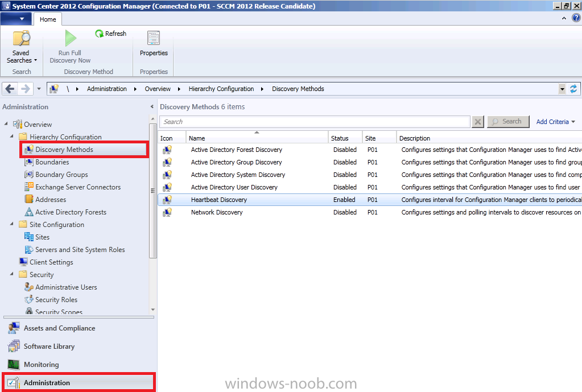The height and width of the screenshot is (392, 582).
Task: Open the Add Criteria dropdown
Action: 555,122
